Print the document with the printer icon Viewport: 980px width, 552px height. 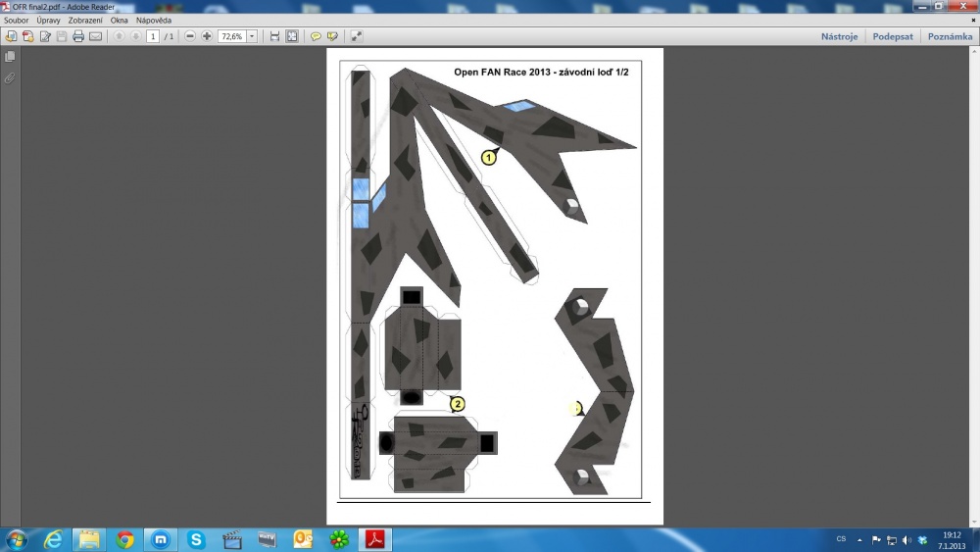pos(78,36)
